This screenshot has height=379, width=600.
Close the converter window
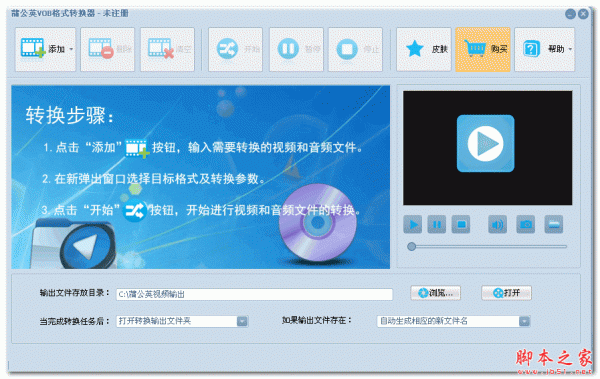pyautogui.click(x=583, y=14)
